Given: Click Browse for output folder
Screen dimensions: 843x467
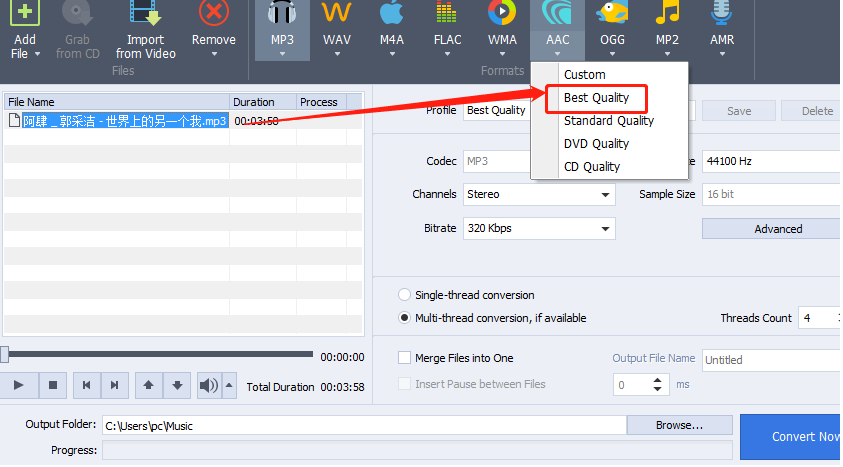Looking at the screenshot, I should click(x=679, y=425).
